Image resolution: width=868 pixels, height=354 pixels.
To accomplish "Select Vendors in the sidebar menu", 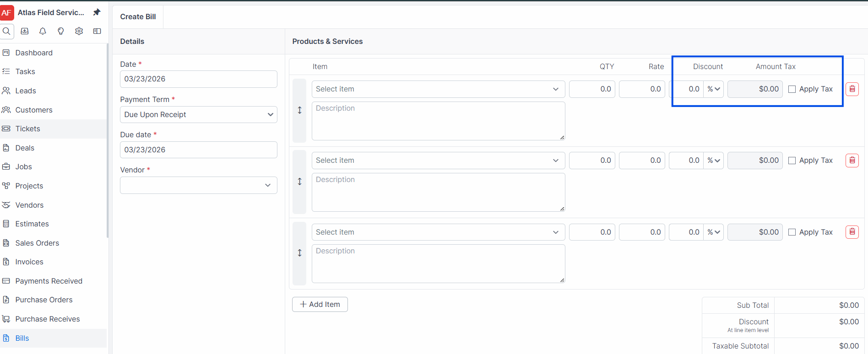I will pyautogui.click(x=29, y=205).
